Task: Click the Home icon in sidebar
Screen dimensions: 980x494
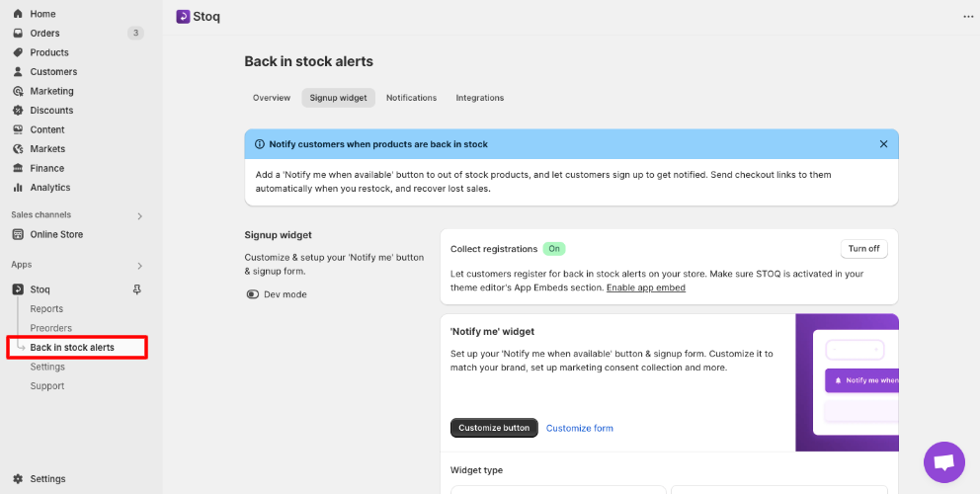Action: click(x=18, y=14)
